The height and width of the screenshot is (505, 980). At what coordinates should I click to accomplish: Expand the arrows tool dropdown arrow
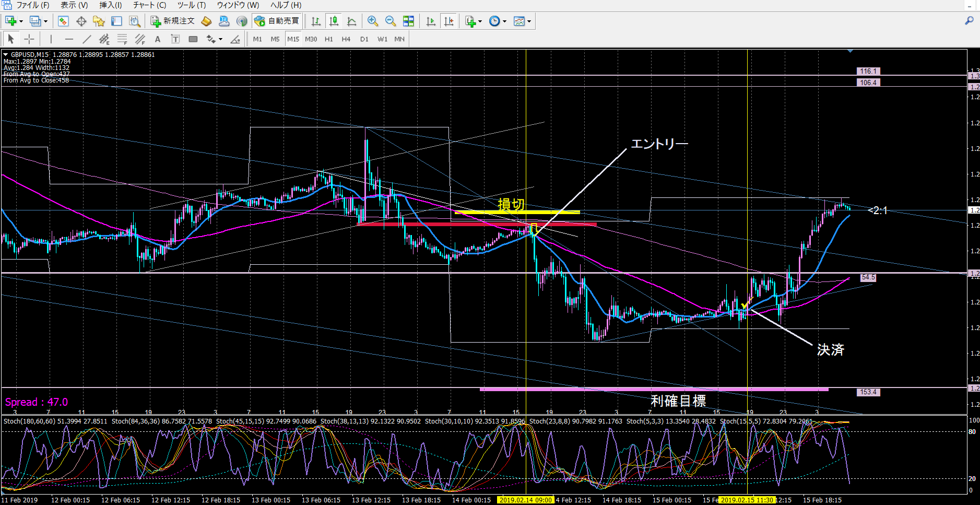(220, 40)
